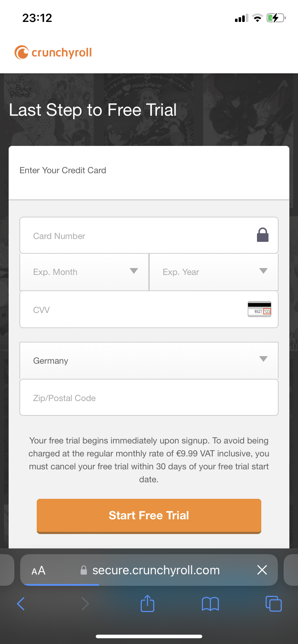The image size is (298, 644).
Task: Click the Crunchyroll logo
Action: pos(53,52)
